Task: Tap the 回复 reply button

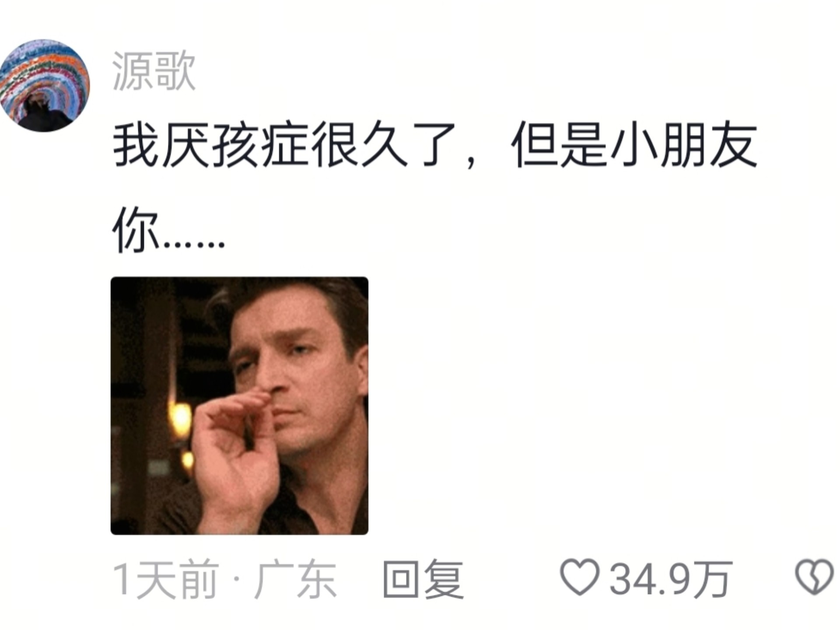Action: (x=423, y=578)
